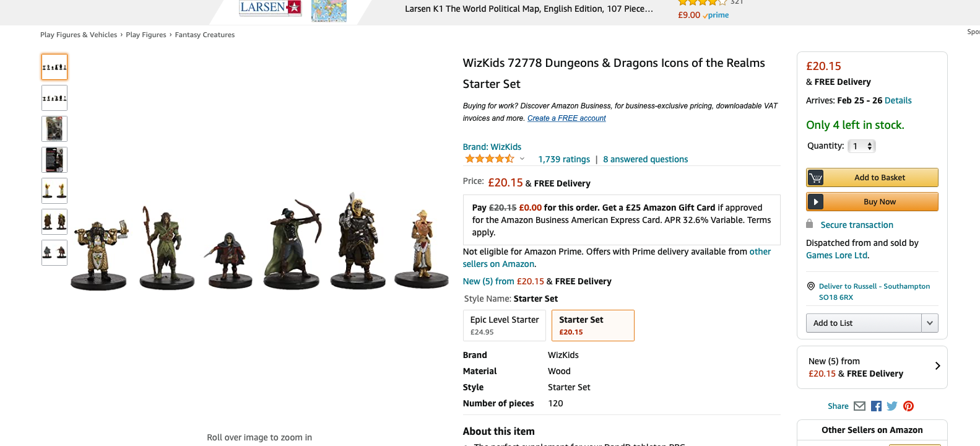Click the basket icon on Add to Basket
The image size is (980, 446).
816,178
